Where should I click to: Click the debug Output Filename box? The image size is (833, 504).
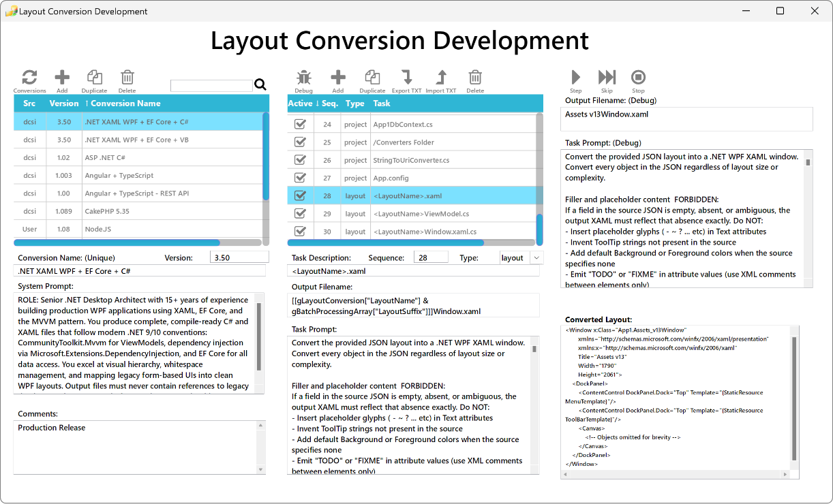687,119
